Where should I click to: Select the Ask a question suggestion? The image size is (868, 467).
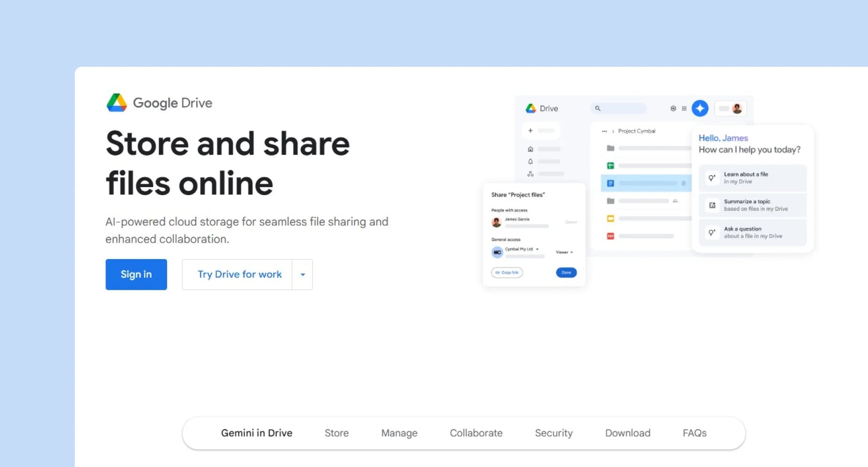753,232
